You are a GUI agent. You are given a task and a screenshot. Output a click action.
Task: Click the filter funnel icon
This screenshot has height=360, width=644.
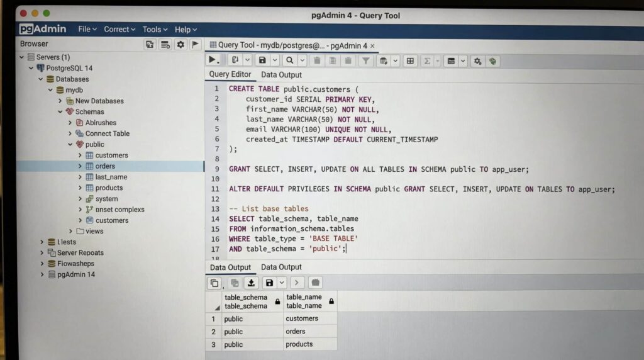(365, 61)
